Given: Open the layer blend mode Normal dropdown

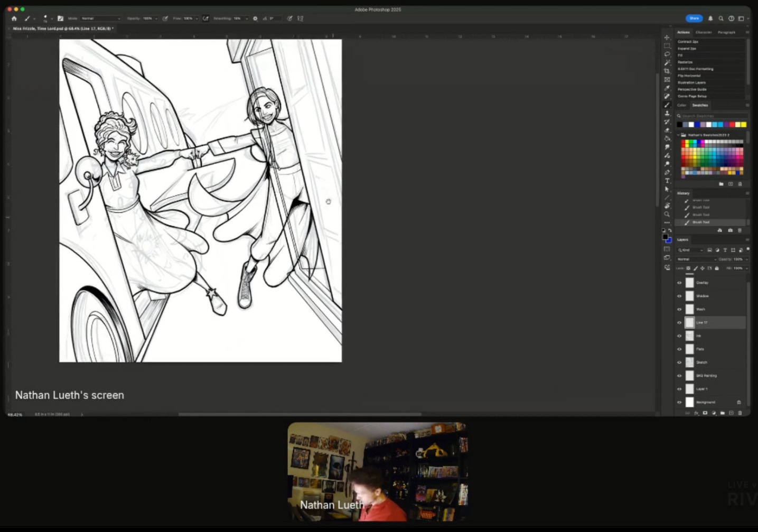Looking at the screenshot, I should coord(697,259).
